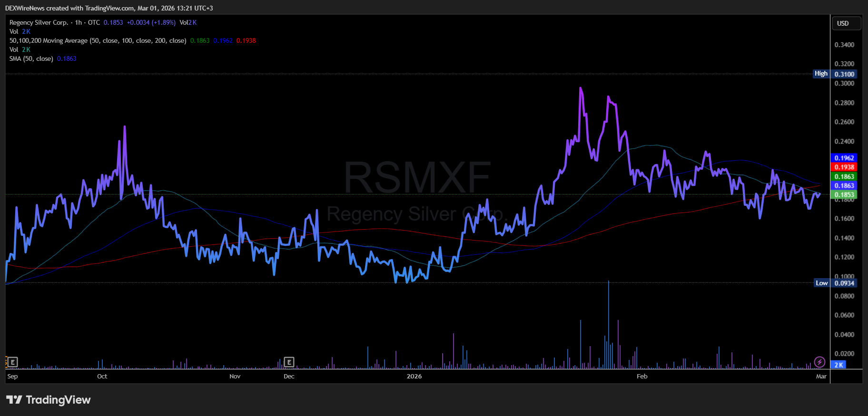Click the green 0.1853 current price label
This screenshot has height=416, width=868.
(844, 194)
